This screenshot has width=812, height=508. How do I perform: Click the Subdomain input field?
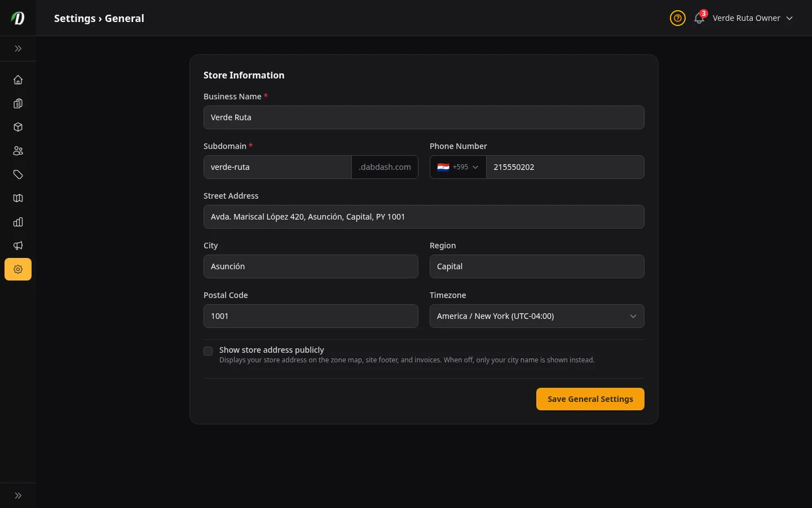(277, 167)
